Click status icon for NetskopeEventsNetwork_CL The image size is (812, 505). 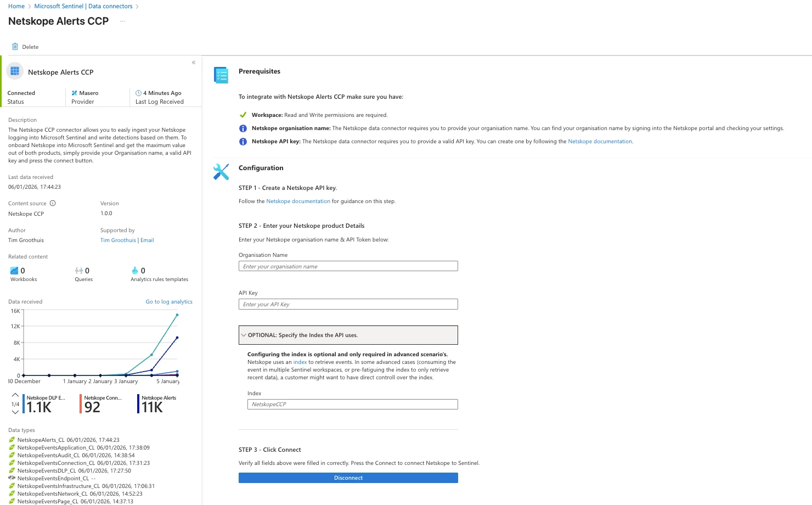[x=12, y=494]
